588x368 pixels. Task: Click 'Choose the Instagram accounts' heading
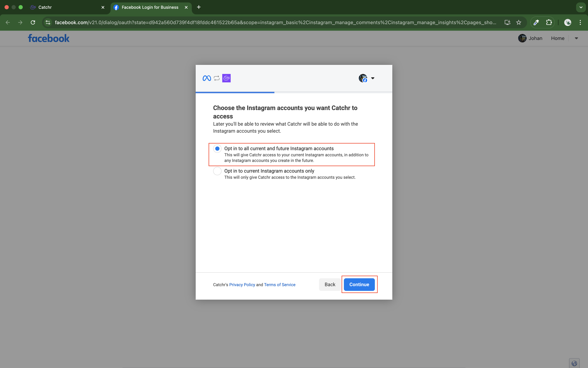(285, 112)
